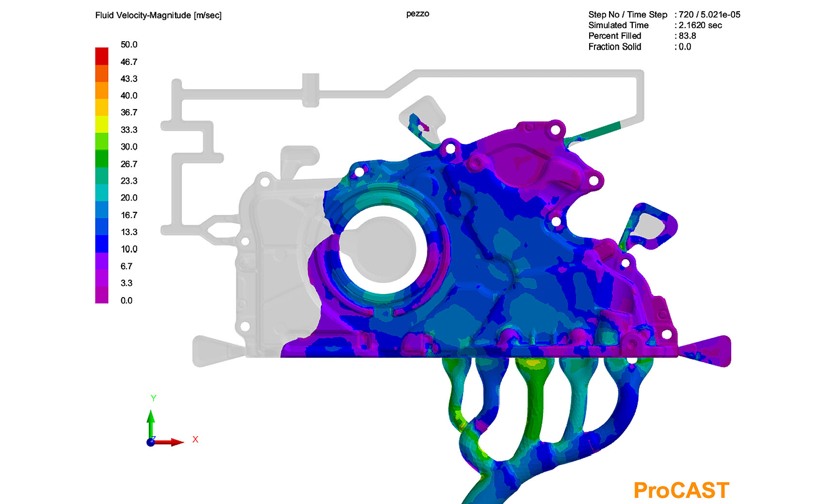The width and height of the screenshot is (834, 504).
Task: Click the Fluid Velocity-Magnitude title
Action: [x=158, y=16]
